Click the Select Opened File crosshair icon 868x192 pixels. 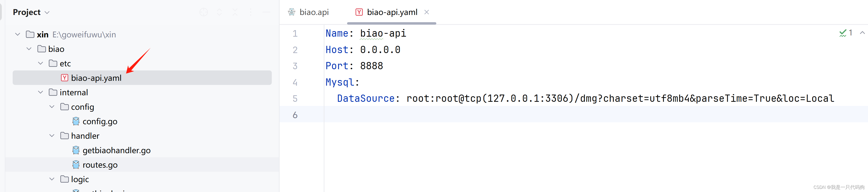click(203, 12)
